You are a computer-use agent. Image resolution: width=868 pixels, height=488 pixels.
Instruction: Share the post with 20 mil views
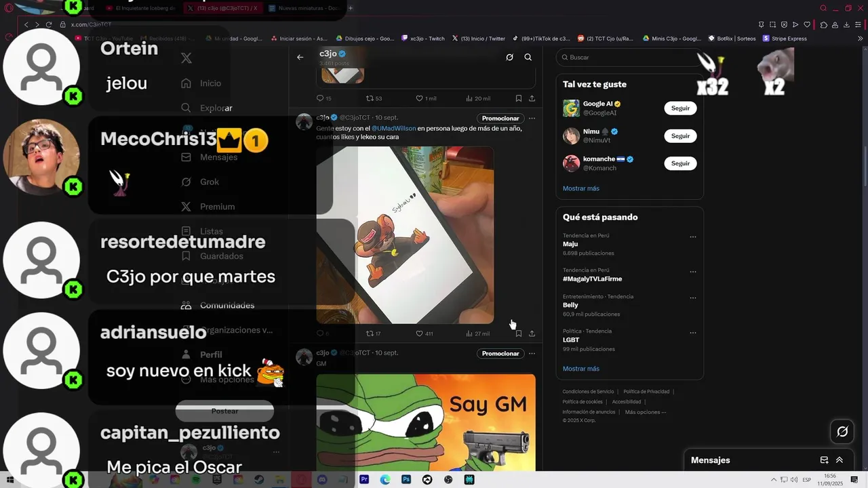point(532,98)
